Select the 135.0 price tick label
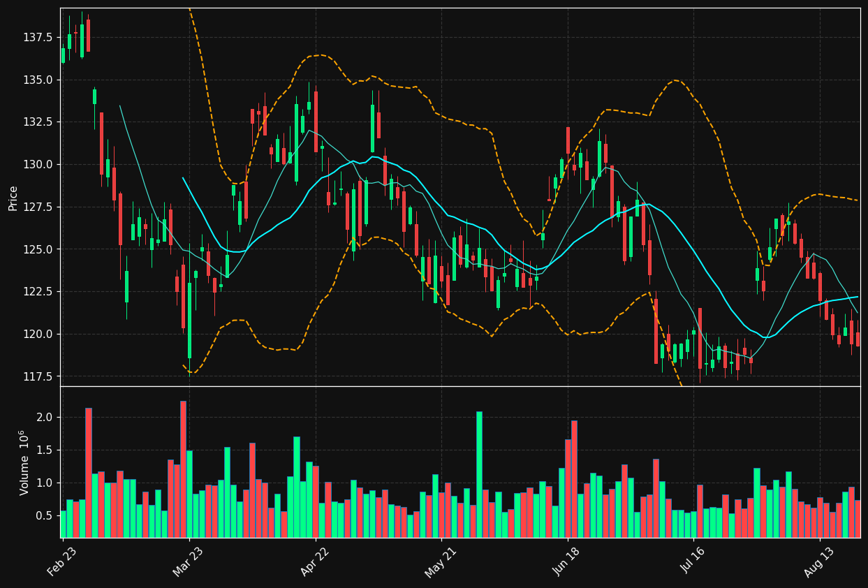 coord(38,80)
